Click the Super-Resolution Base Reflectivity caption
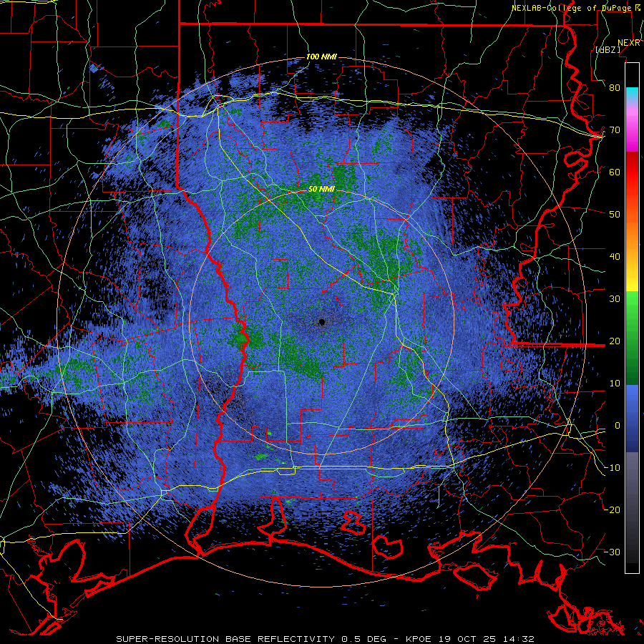The height and width of the screenshot is (644, 644). coord(325,639)
